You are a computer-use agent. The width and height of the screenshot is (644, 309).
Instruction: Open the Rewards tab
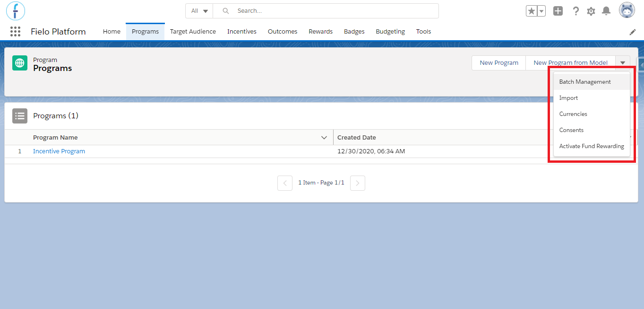321,32
